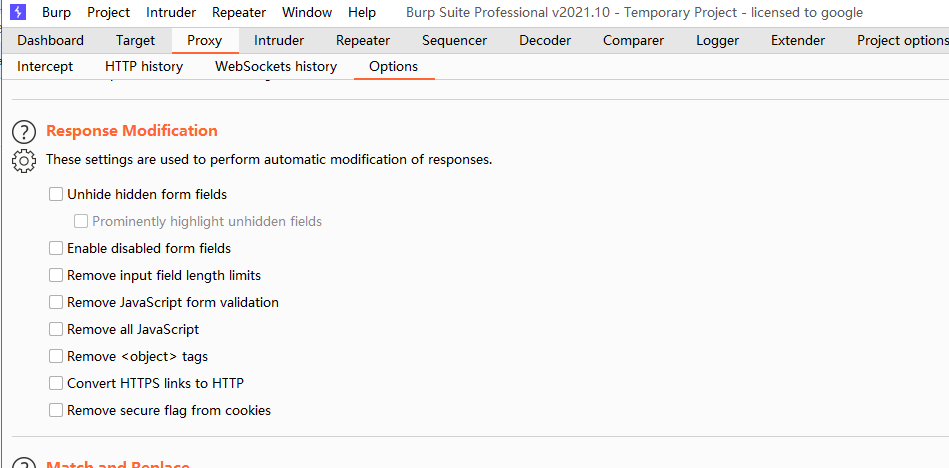Check Remove input field length limits

[56, 275]
